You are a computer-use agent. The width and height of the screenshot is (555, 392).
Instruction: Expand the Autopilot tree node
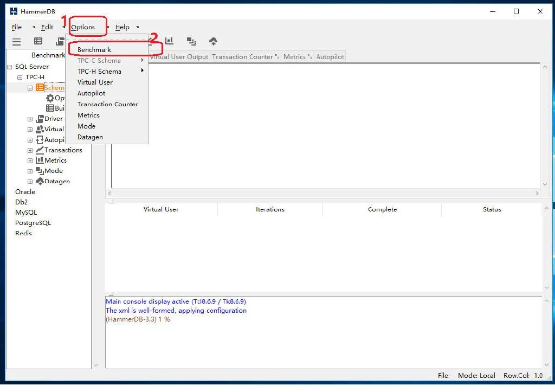(30, 140)
